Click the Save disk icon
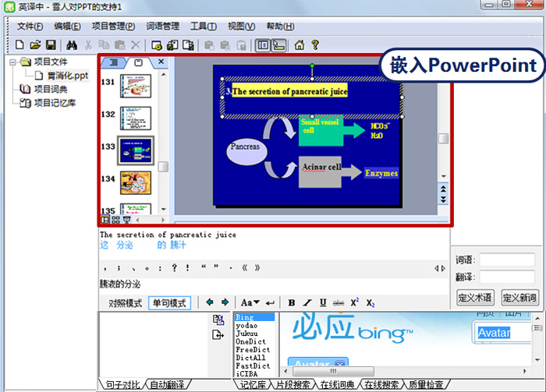This screenshot has height=392, width=546. (x=51, y=45)
